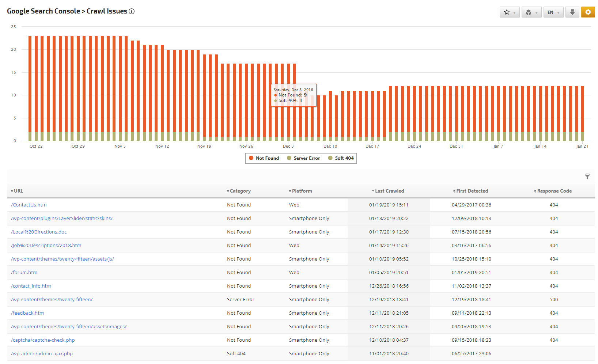Click the info icon beside Crawl Issues
The height and width of the screenshot is (364, 598).
pos(132,11)
